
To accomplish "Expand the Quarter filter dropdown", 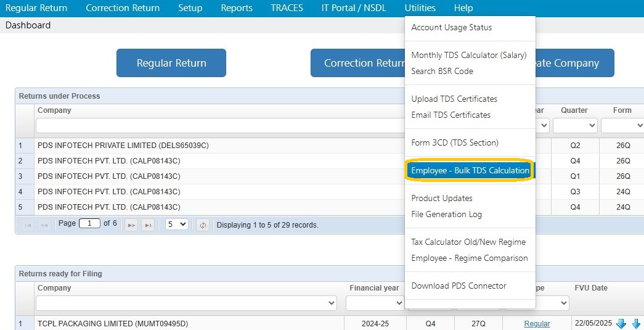I will 575,125.
